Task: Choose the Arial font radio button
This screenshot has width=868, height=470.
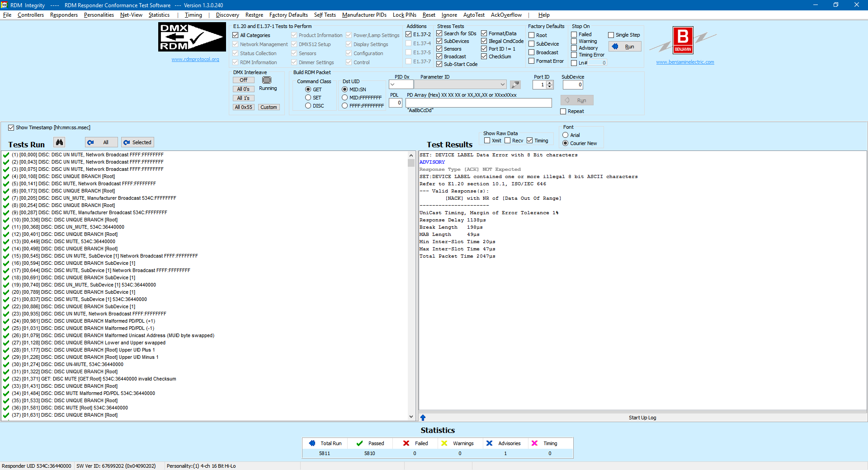Action: pyautogui.click(x=566, y=135)
